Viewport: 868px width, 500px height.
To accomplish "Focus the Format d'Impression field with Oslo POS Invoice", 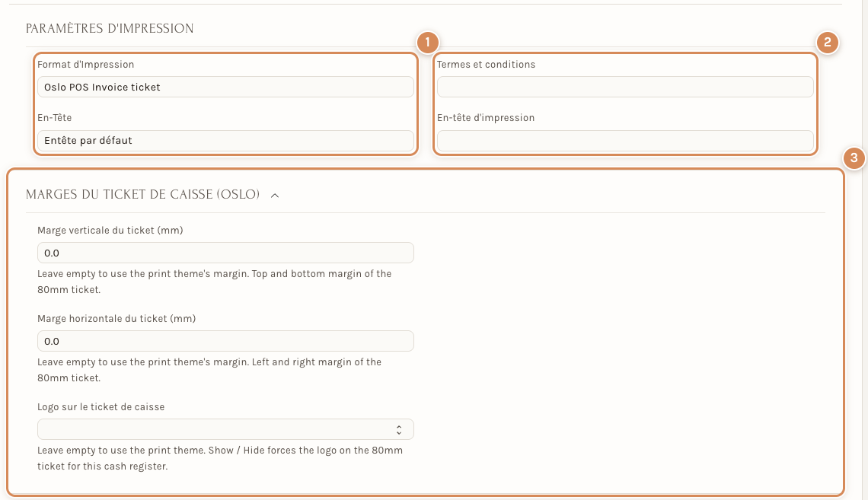I will [225, 87].
